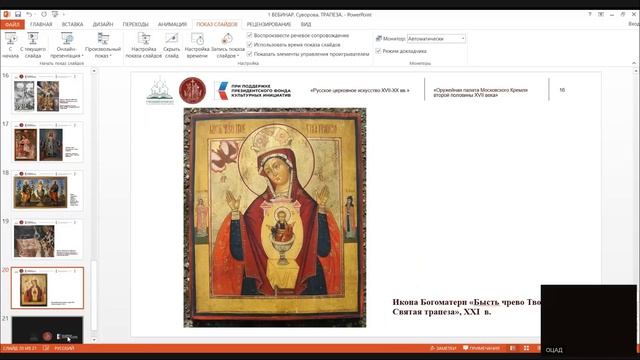640x360 pixels.
Task: Select slide 17 thumbnail
Action: coord(47,142)
